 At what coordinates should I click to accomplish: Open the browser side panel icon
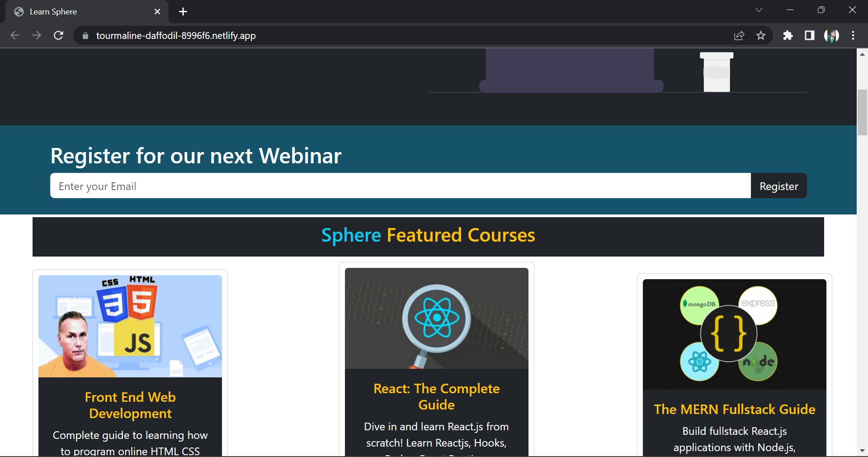[x=810, y=35]
